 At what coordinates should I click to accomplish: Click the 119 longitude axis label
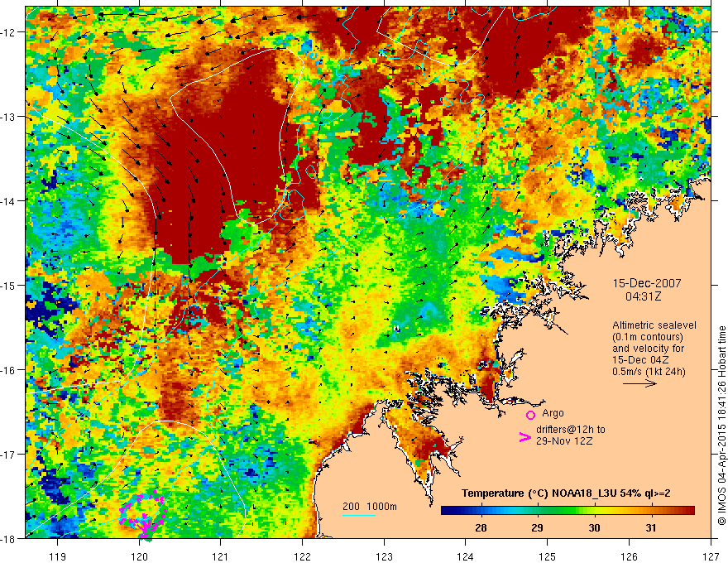(57, 556)
